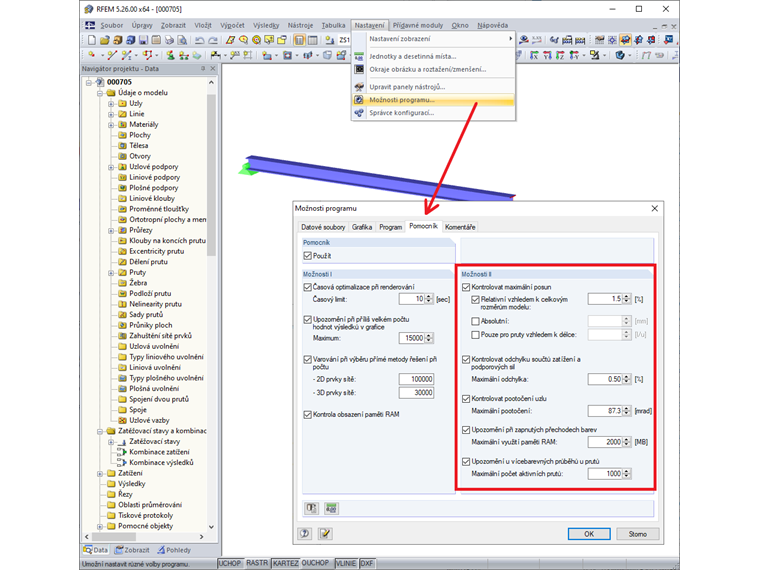The height and width of the screenshot is (570, 760).
Task: Open the Soubor menu
Action: tap(111, 25)
